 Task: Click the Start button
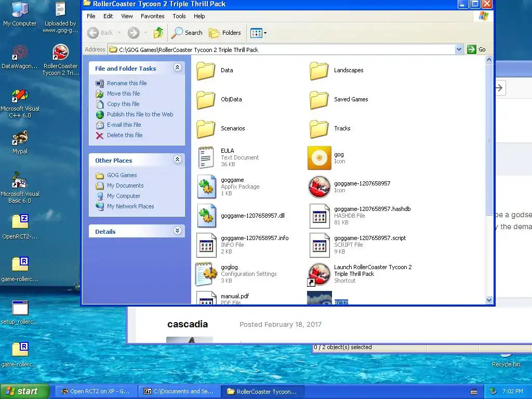24,391
